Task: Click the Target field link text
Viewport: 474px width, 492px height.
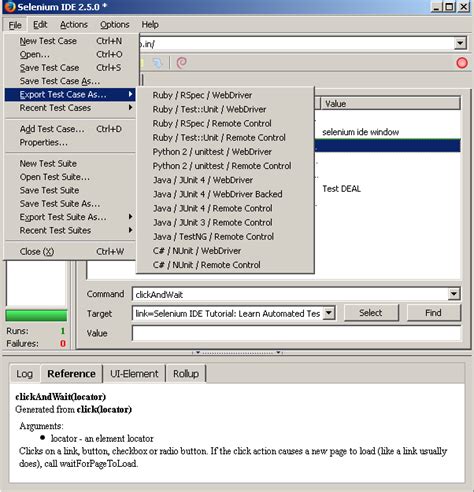Action: coord(228,314)
